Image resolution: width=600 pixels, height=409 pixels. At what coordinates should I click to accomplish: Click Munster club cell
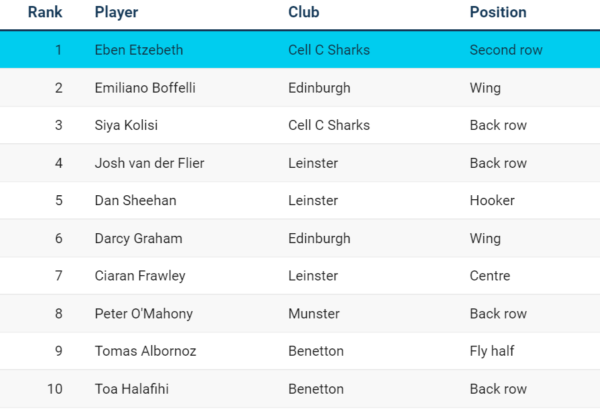tap(314, 314)
